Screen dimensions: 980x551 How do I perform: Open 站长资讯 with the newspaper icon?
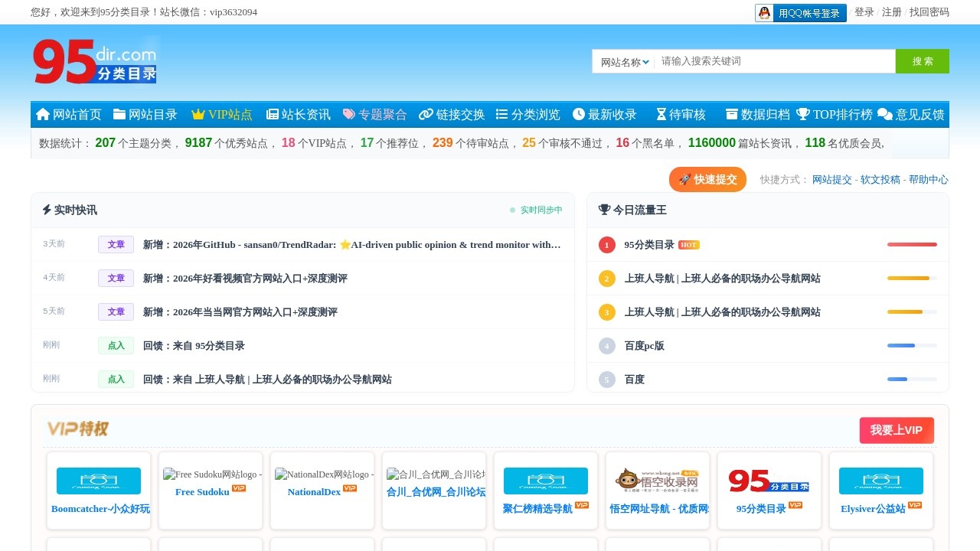point(272,115)
